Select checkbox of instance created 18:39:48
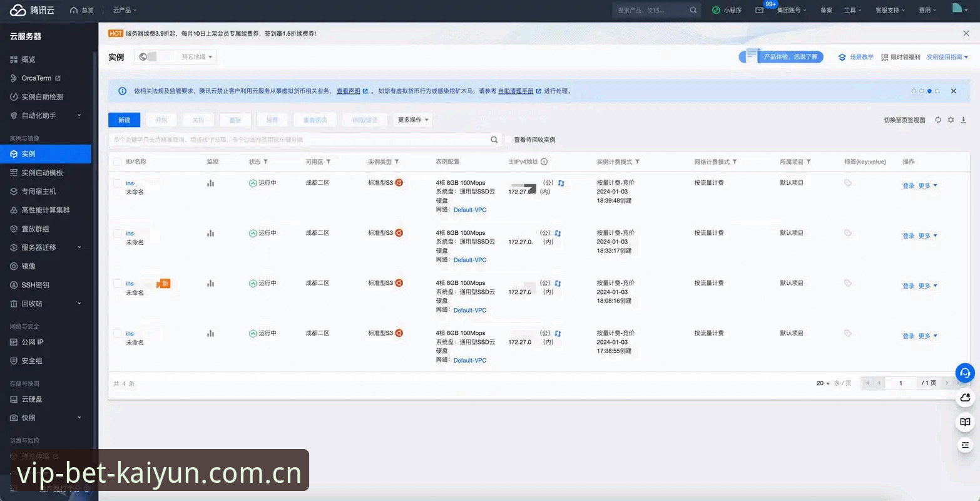The height and width of the screenshot is (501, 980). pos(117,183)
